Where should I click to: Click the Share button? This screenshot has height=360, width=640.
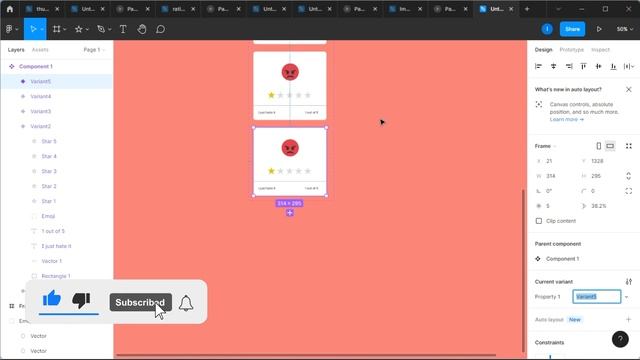(x=572, y=29)
